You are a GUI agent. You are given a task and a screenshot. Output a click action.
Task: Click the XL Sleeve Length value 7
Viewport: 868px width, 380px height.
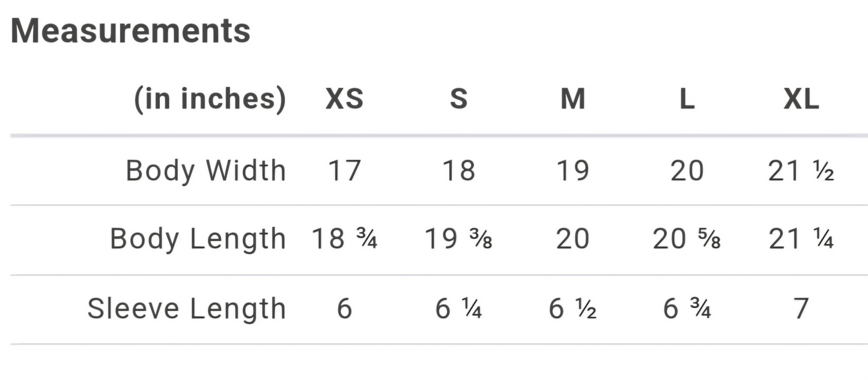pyautogui.click(x=801, y=309)
